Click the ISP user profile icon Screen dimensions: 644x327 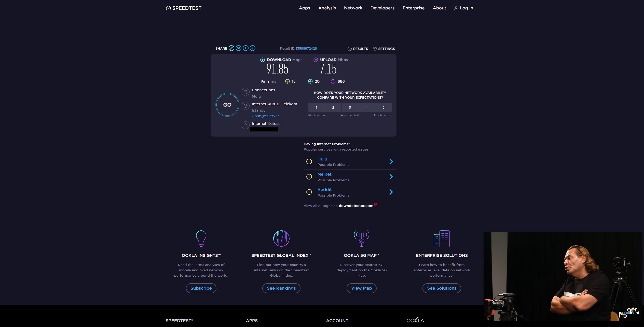[x=245, y=125]
